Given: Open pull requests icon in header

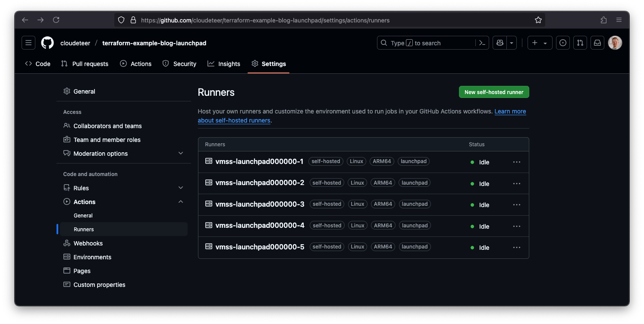Looking at the screenshot, I should 580,43.
